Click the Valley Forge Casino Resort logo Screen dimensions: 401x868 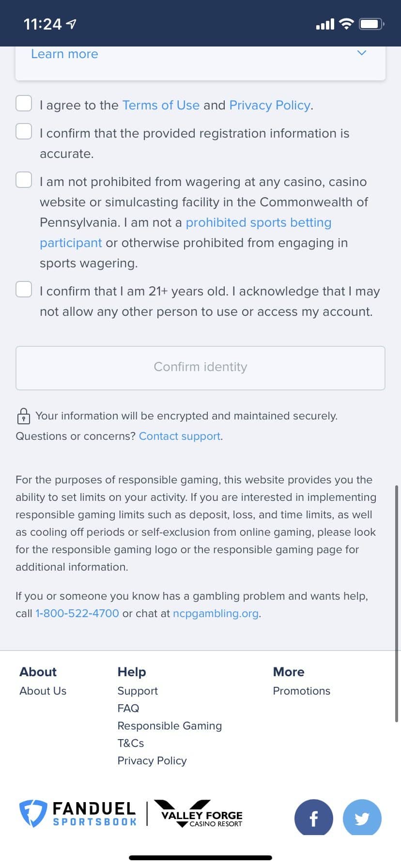pyautogui.click(x=199, y=814)
